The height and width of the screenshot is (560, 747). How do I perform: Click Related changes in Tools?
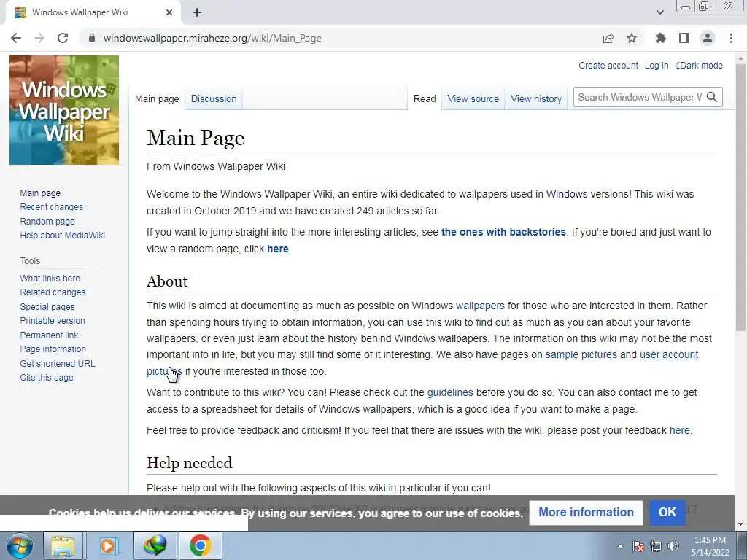tap(53, 292)
